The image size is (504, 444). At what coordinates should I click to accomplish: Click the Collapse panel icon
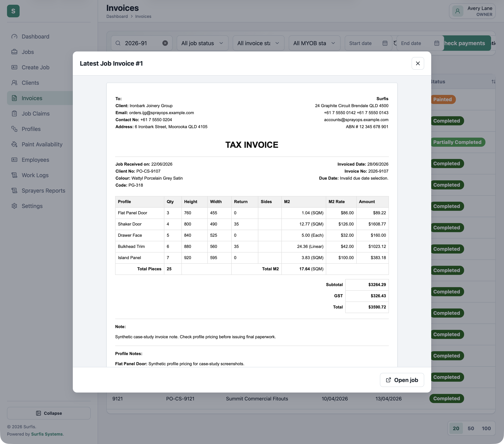coord(38,413)
